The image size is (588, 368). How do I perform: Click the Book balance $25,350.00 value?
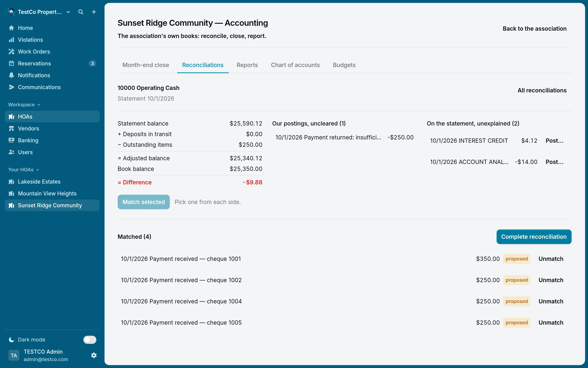(246, 169)
